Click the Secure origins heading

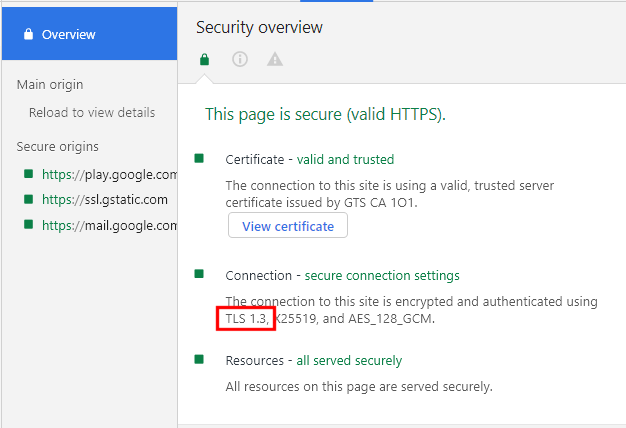point(57,147)
